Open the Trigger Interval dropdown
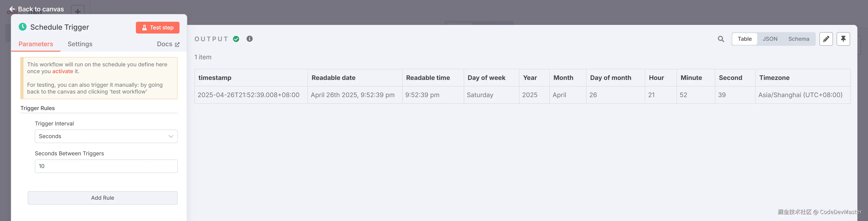The image size is (868, 221). click(x=106, y=136)
